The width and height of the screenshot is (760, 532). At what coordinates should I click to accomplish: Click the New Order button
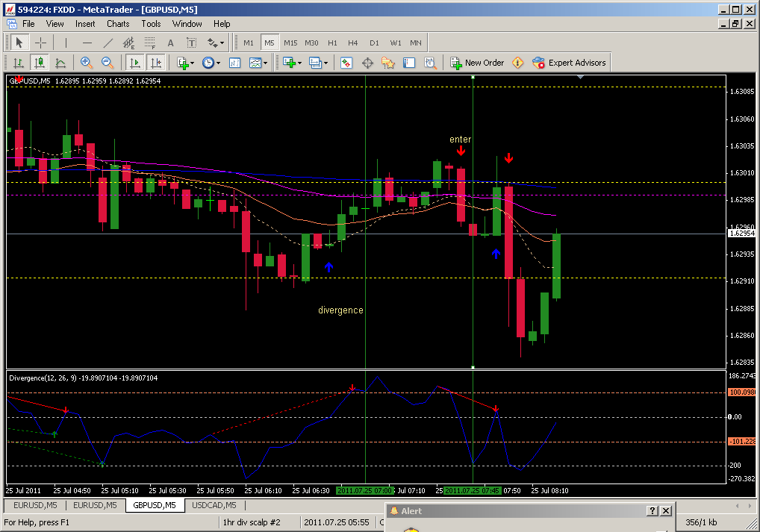point(477,63)
